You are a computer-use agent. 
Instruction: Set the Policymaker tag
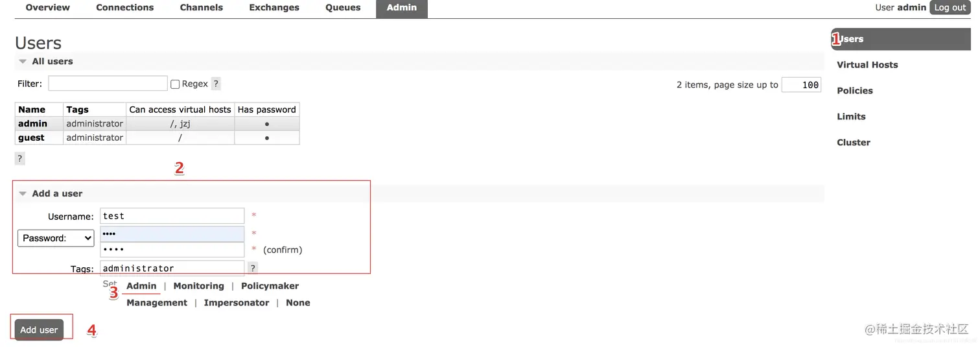coord(270,286)
